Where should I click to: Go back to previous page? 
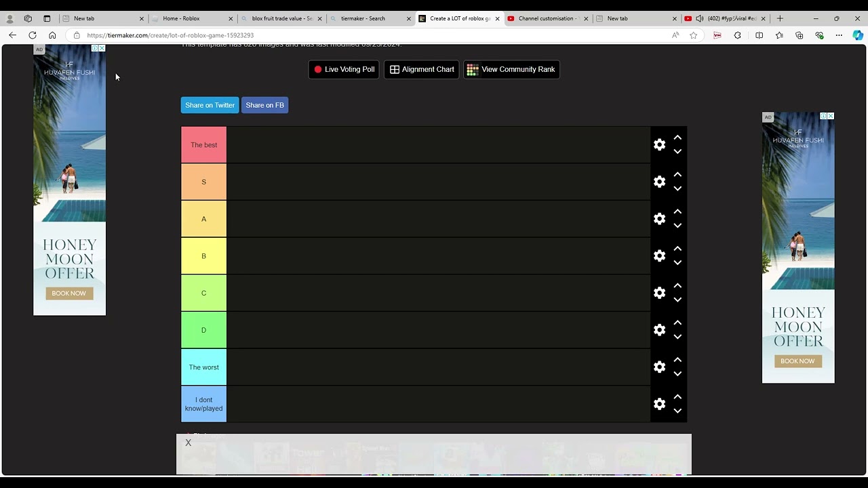coord(12,35)
